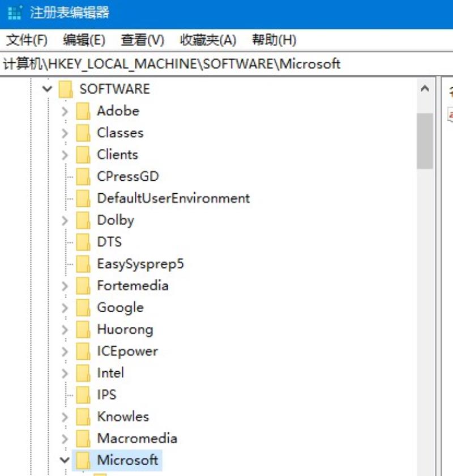Click the CPressGD folder icon
Viewport: 453px width, 476px height.
point(83,177)
